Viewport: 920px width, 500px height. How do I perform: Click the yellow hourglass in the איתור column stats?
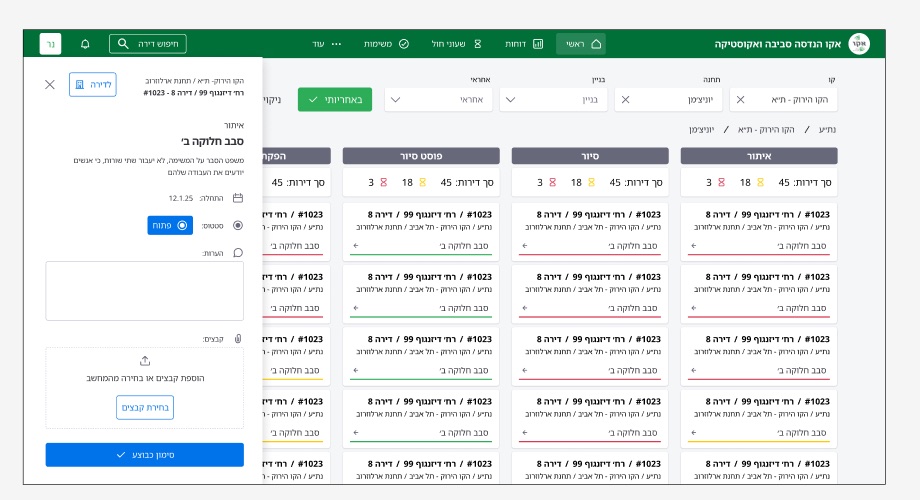[x=760, y=183]
